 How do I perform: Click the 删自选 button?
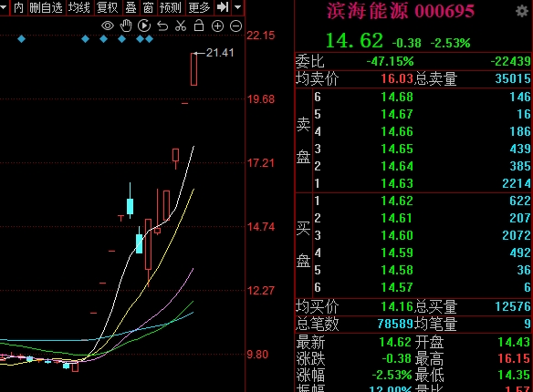46,7
